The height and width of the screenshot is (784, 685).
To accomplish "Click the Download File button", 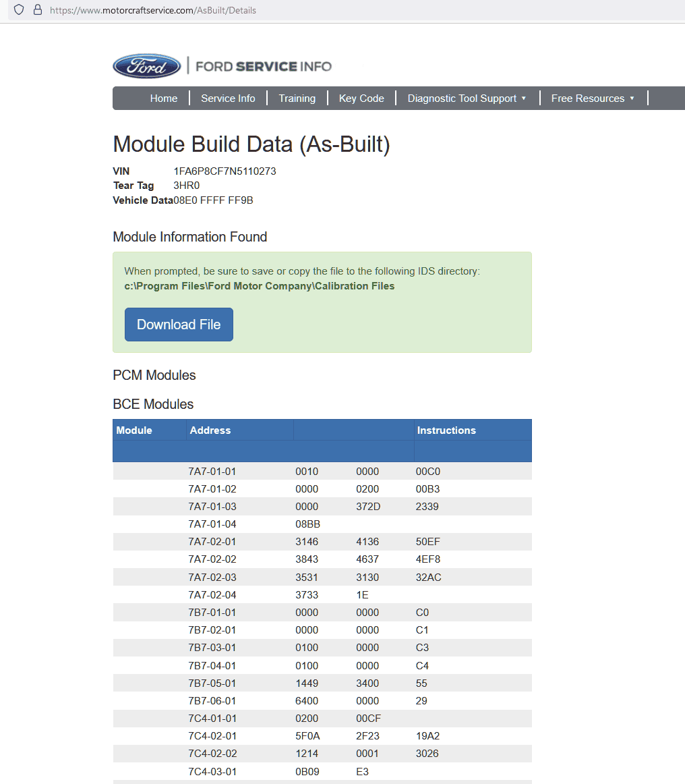I will (x=179, y=325).
